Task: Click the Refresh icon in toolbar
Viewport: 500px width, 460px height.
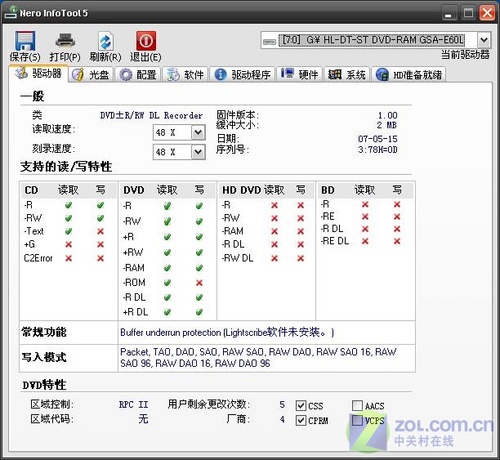Action: click(105, 41)
